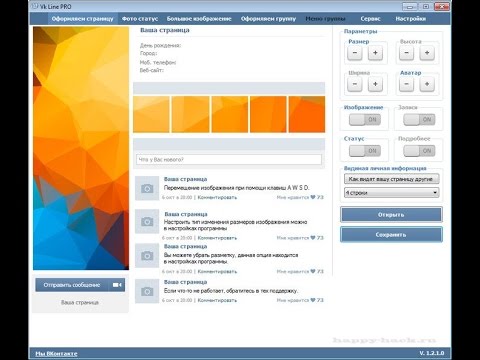Toggle the Подробнее switch
This screenshot has width=480, height=360.
[x=419, y=151]
